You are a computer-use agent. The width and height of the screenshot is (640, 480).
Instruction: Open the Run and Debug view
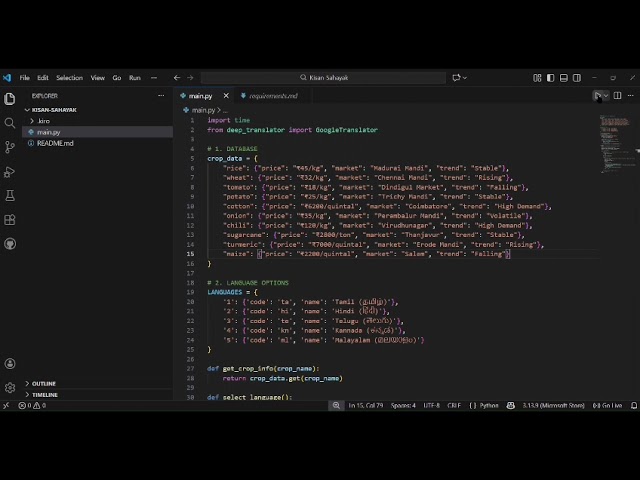click(x=10, y=171)
